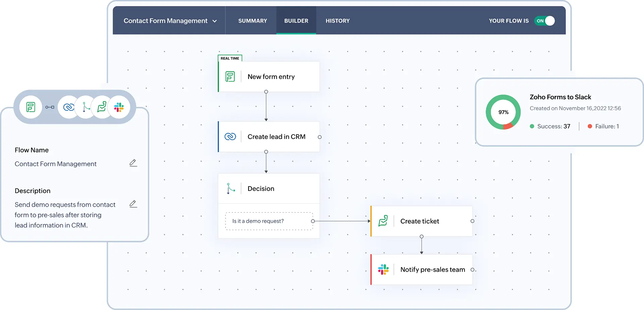Viewport: 644px width, 310px height.
Task: Click the 97% success donut chart
Action: pyautogui.click(x=503, y=112)
